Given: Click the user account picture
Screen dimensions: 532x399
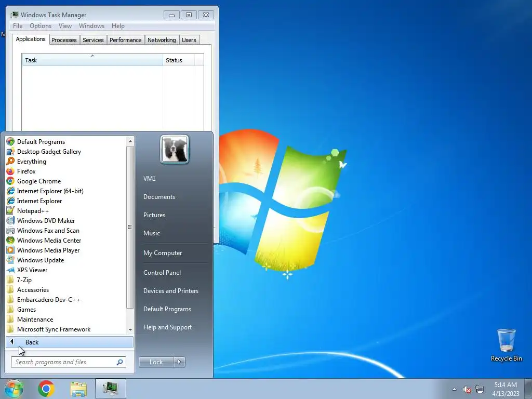Looking at the screenshot, I should click(175, 149).
